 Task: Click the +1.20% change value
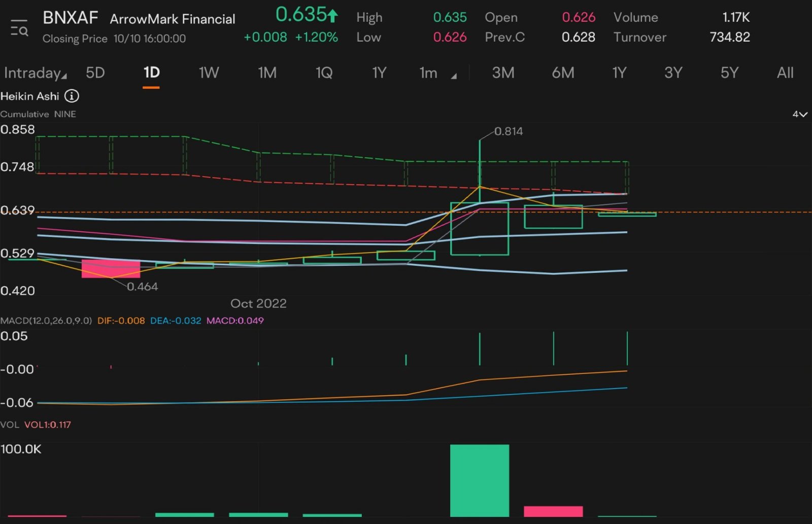coord(317,37)
